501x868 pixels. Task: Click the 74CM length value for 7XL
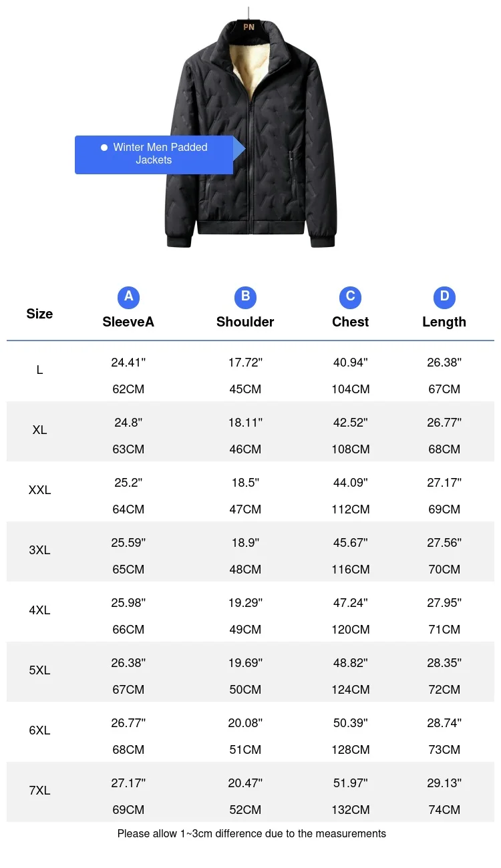(444, 810)
